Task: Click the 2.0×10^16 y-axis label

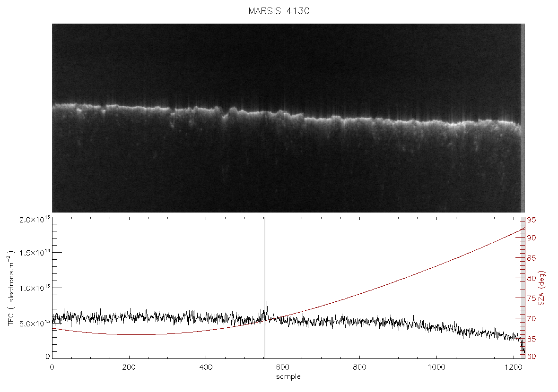Action: pyautogui.click(x=35, y=219)
